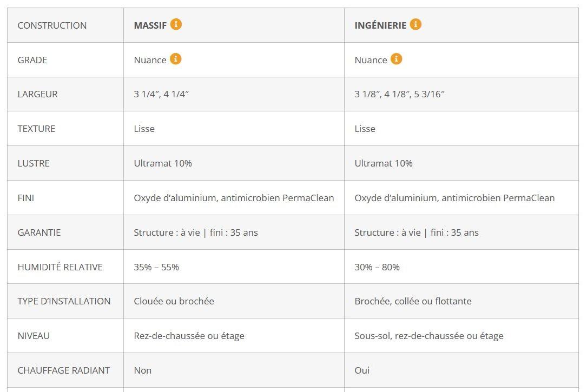Image resolution: width=587 pixels, height=392 pixels.
Task: Click the info icon next to INGÉNIERIE
Action: 415,24
